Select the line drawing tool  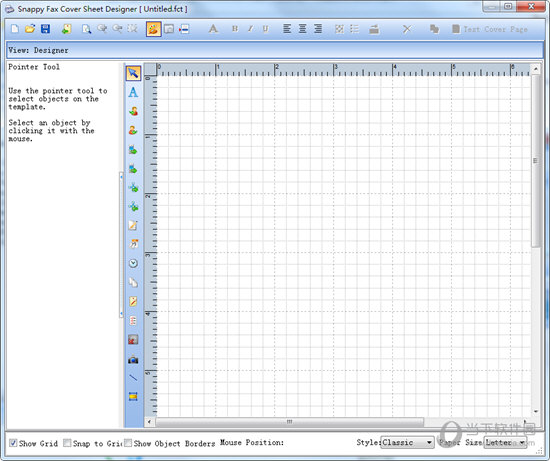[x=133, y=378]
